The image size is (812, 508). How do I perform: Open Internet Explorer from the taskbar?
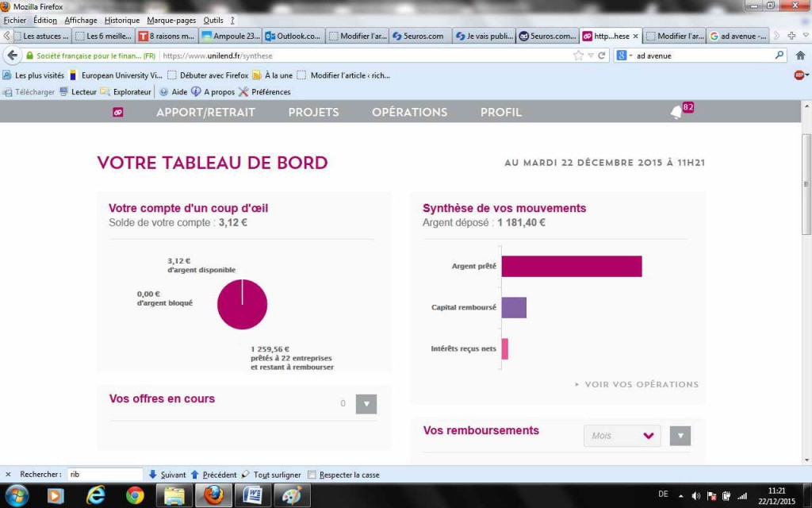pyautogui.click(x=96, y=495)
